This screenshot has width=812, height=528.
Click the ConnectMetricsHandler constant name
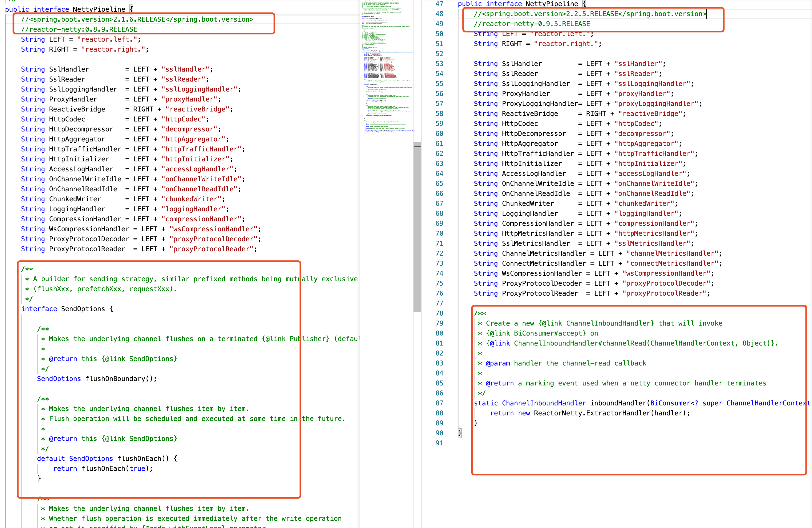[x=544, y=263]
